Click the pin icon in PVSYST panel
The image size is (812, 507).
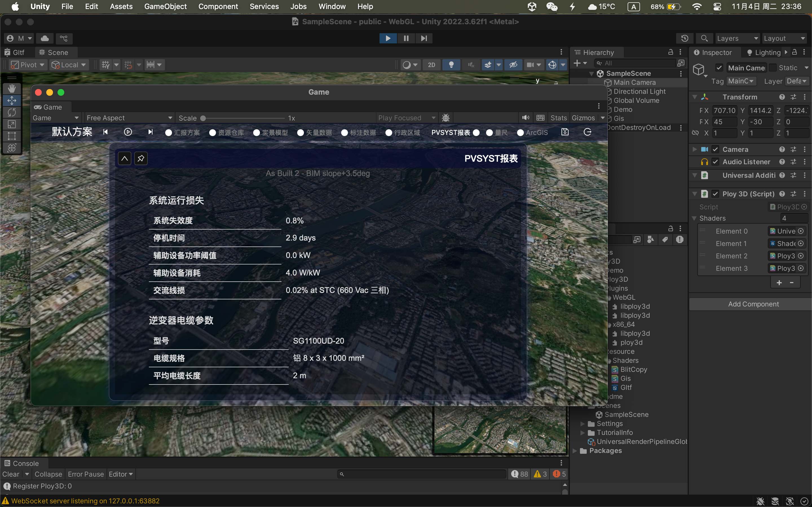tap(141, 158)
